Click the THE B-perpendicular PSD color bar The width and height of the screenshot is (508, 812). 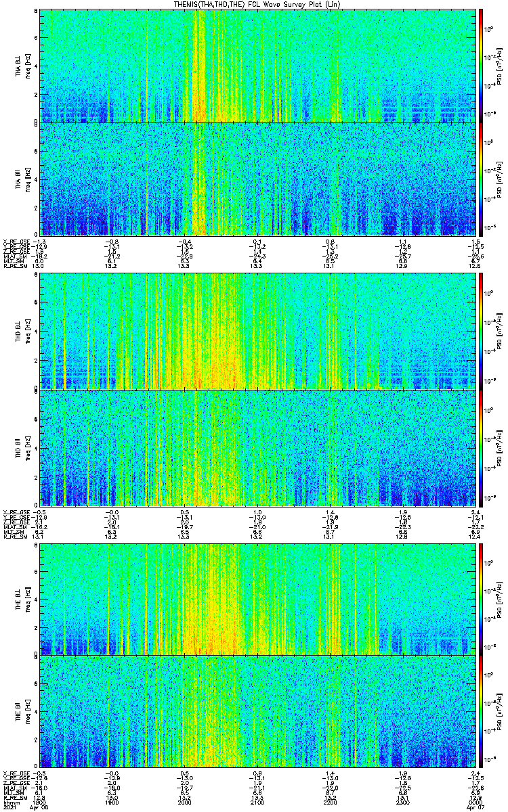[481, 599]
